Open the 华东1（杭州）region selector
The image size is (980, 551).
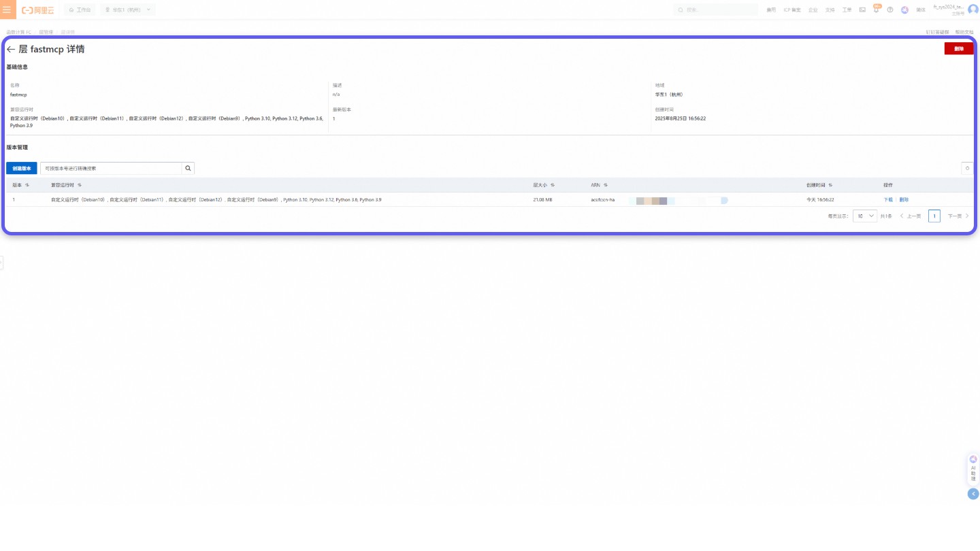(128, 10)
